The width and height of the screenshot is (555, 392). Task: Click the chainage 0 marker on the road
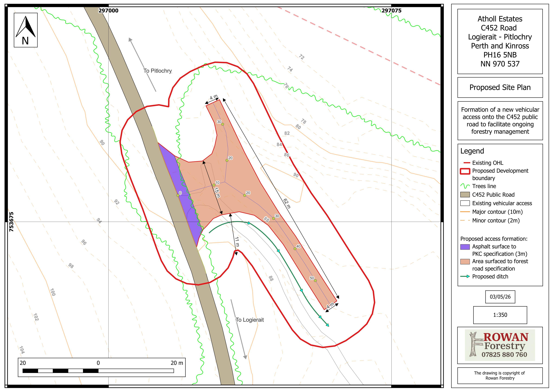coord(178,195)
